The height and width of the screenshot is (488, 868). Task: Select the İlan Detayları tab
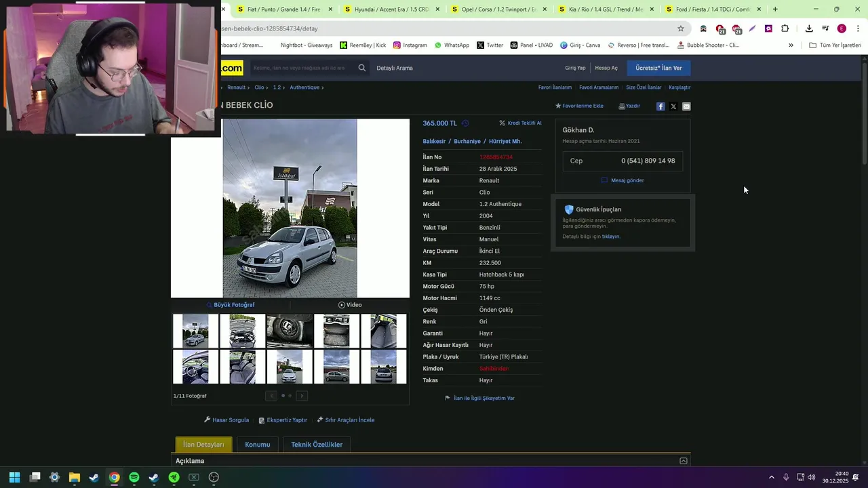point(203,445)
